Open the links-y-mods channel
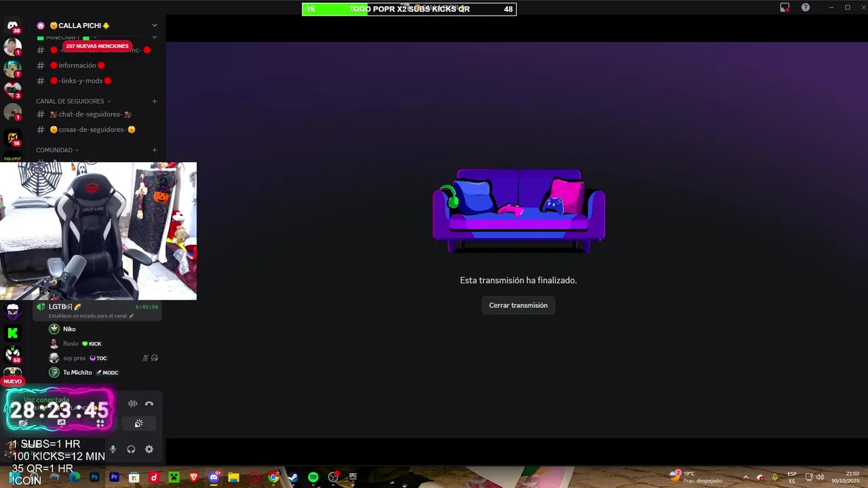Viewport: 868px width, 488px height. click(x=96, y=81)
